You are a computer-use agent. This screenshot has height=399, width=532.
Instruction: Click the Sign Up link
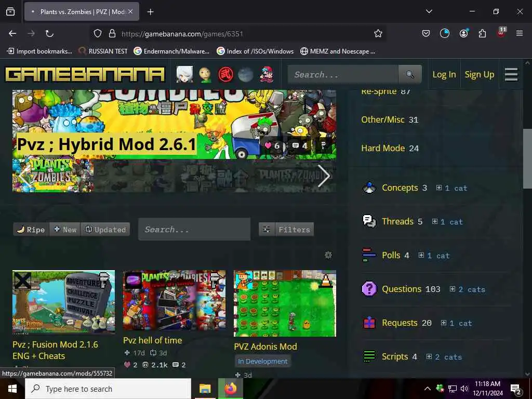click(x=479, y=74)
